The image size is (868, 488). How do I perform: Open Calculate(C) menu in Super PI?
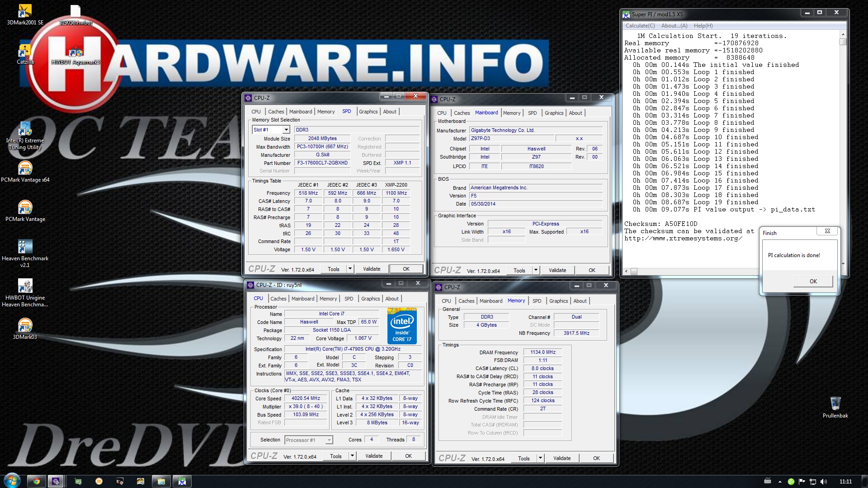(640, 26)
